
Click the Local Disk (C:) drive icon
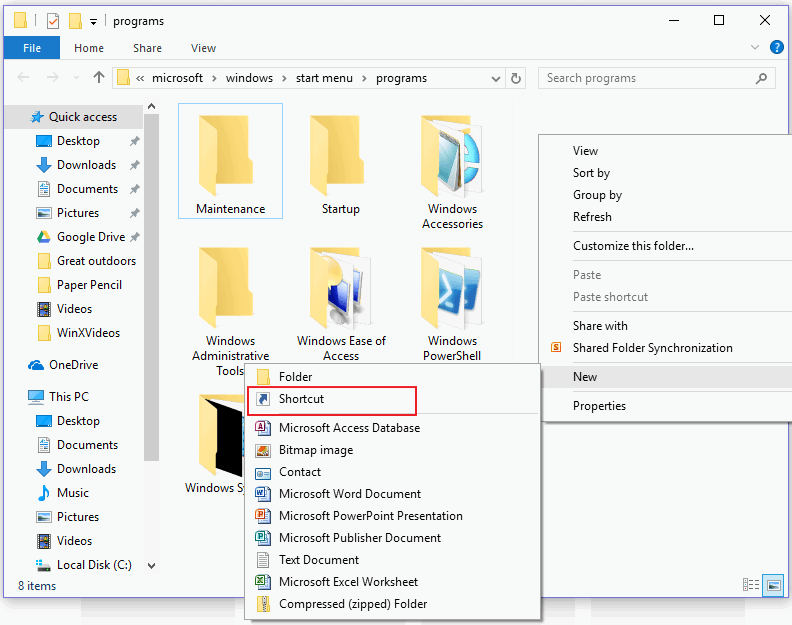coord(43,565)
